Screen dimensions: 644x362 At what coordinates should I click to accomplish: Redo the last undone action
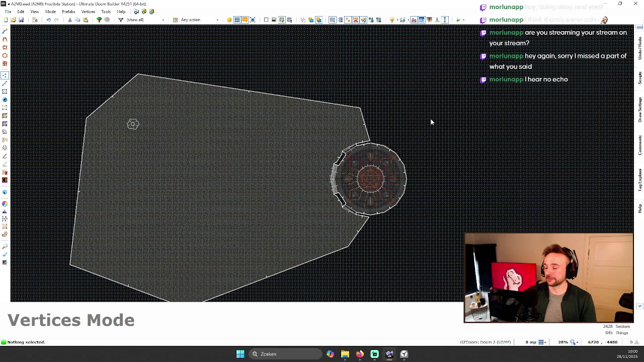click(x=56, y=20)
